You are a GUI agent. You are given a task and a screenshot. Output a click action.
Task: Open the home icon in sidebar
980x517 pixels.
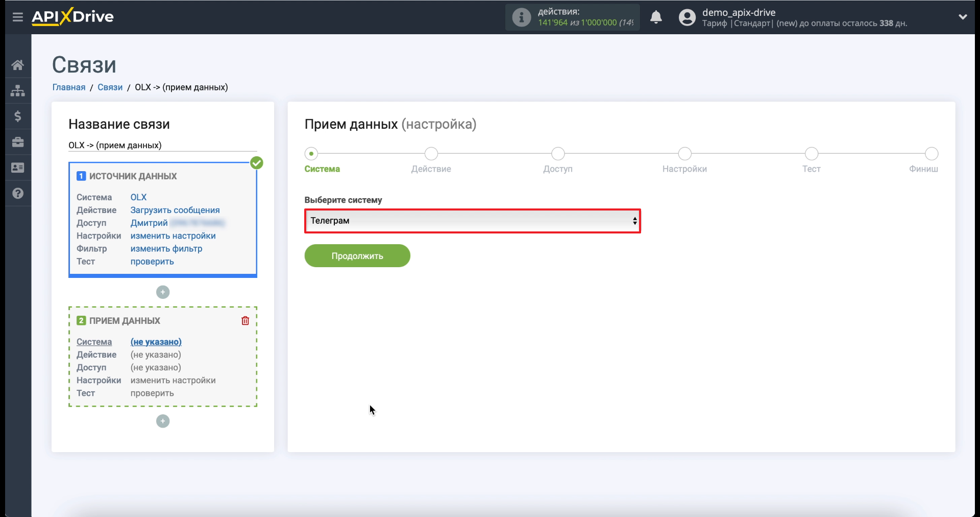pos(18,65)
